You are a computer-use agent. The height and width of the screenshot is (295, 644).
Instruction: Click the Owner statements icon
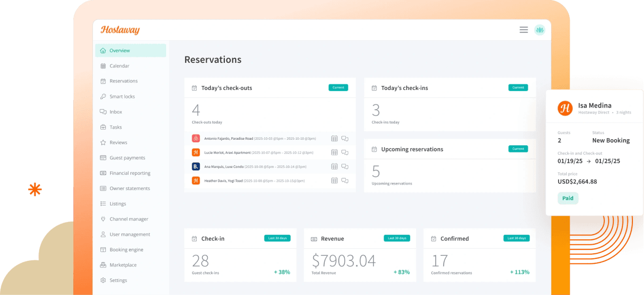click(103, 188)
